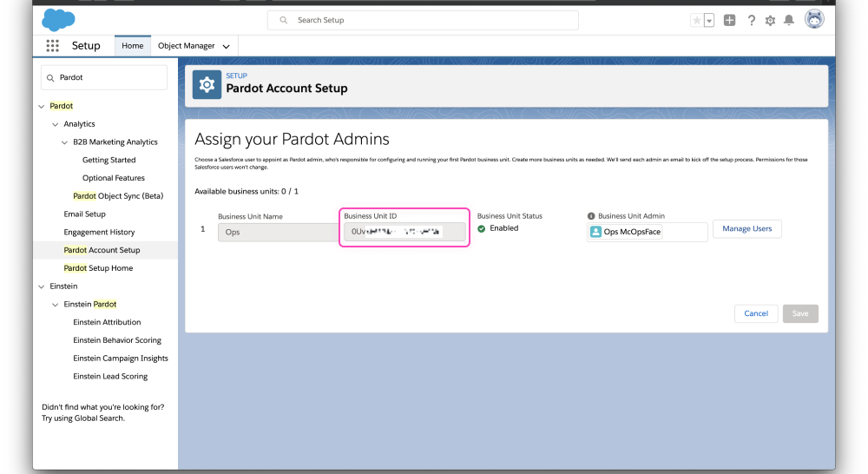868x474 pixels.
Task: Expand the Object Manager dropdown chevron
Action: 227,46
